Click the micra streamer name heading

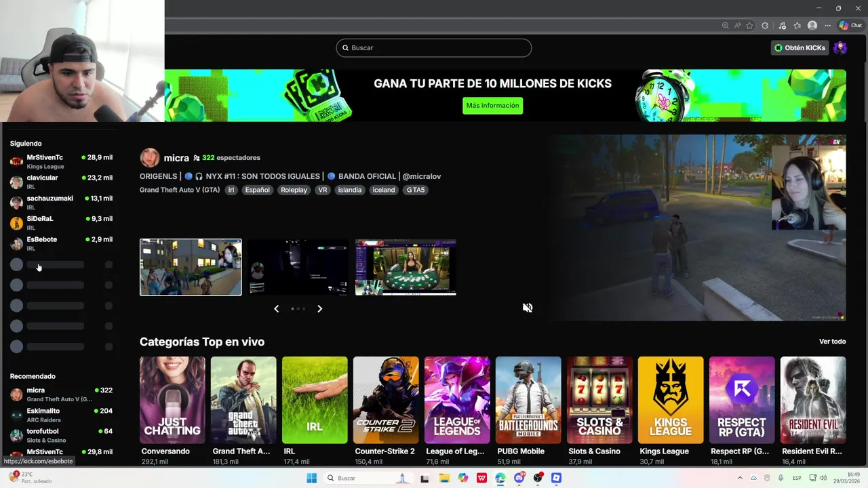click(x=176, y=158)
